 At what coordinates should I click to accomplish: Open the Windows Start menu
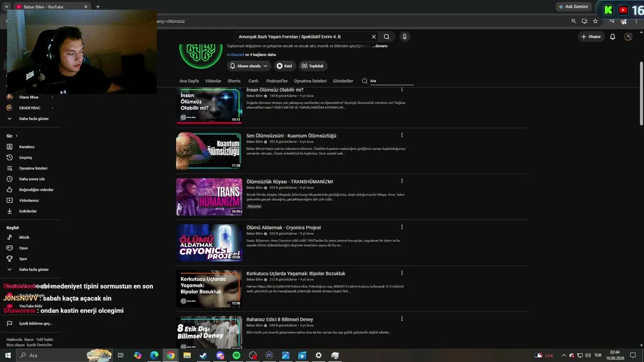8,355
